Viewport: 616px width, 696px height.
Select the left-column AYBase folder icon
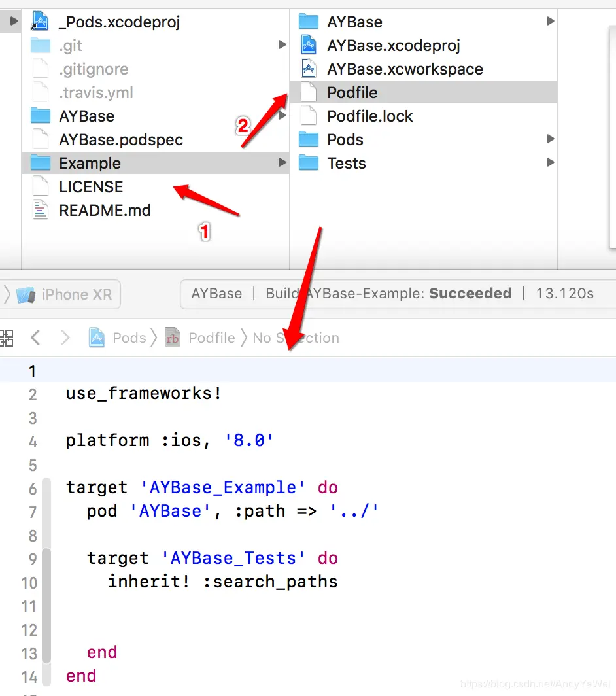point(41,116)
